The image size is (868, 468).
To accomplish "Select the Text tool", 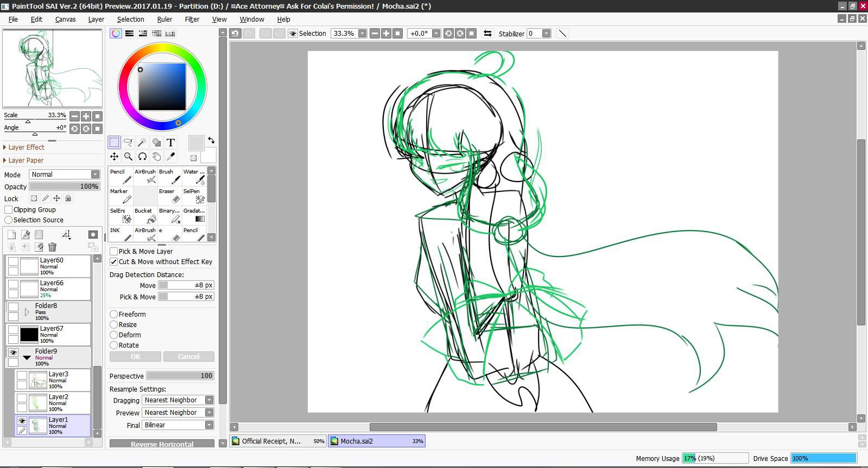I will click(x=170, y=143).
